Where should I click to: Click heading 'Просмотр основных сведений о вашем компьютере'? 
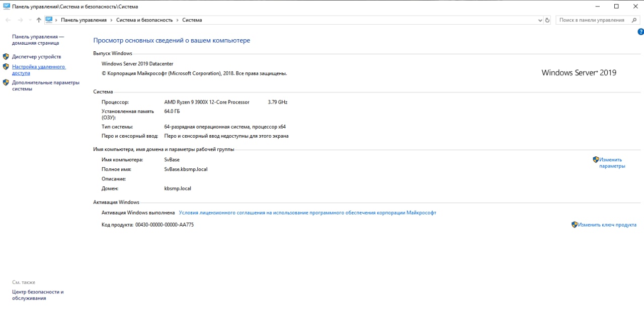coord(172,40)
